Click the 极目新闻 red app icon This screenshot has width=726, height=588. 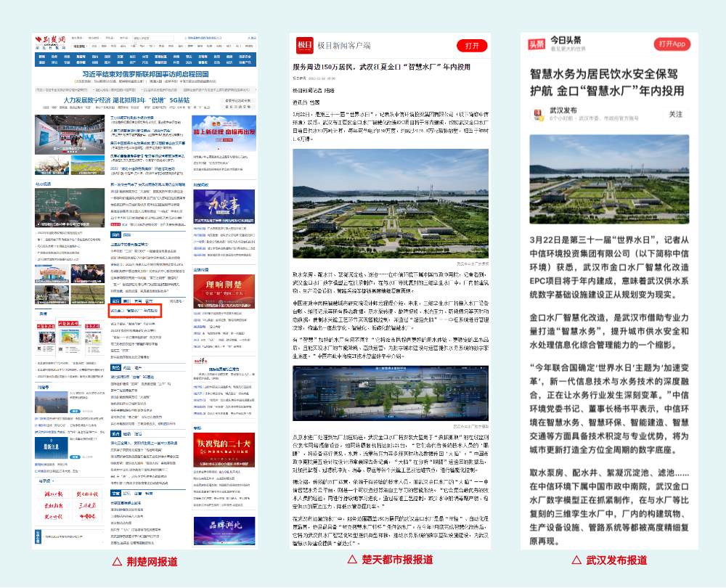(x=303, y=46)
